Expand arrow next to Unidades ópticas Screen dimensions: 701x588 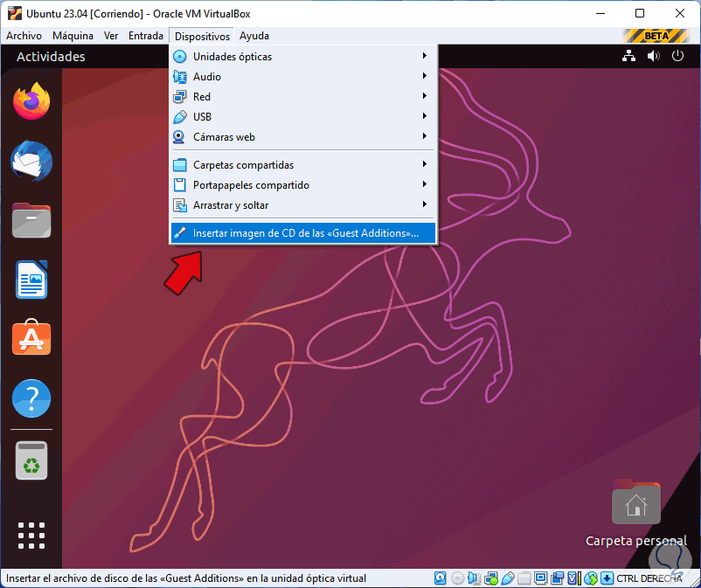(x=424, y=56)
